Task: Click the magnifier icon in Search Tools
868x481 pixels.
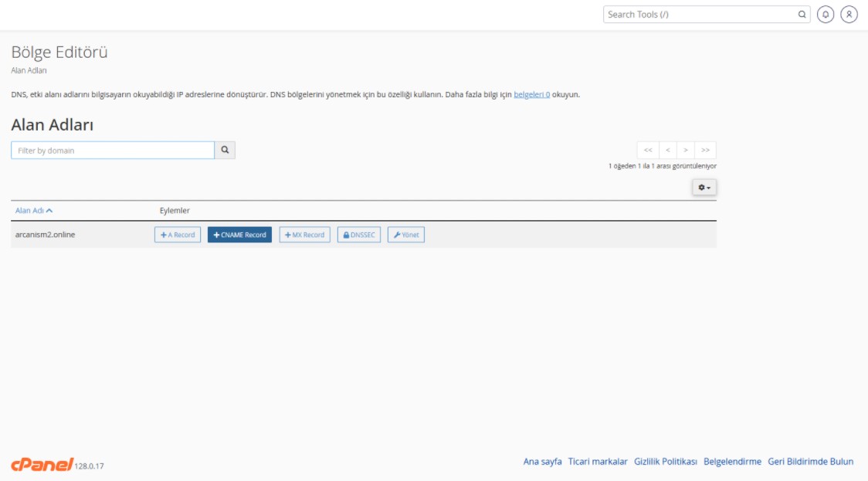Action: point(802,15)
